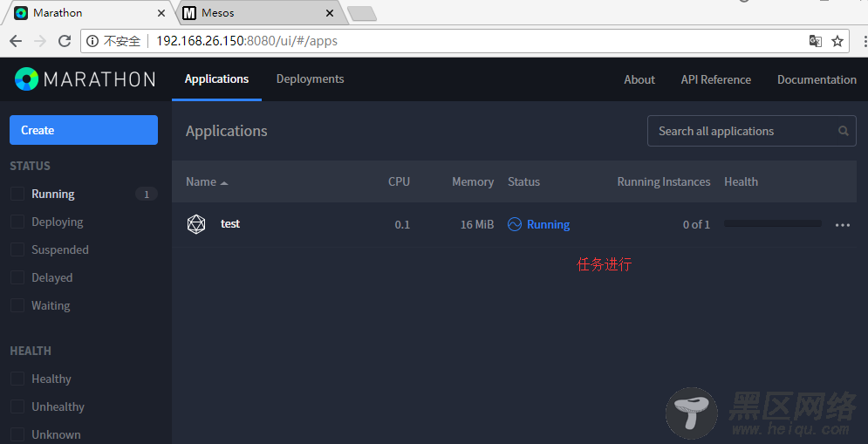
Task: Click the Create button
Action: coord(84,130)
